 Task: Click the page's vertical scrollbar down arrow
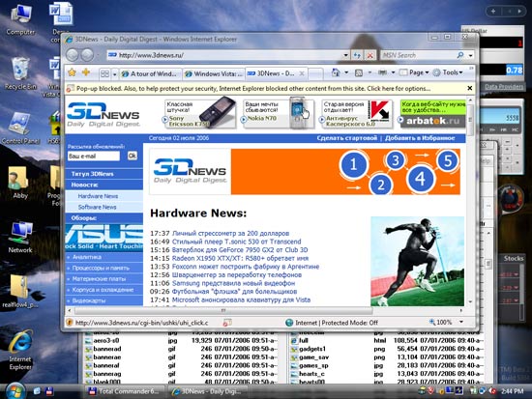(x=470, y=301)
